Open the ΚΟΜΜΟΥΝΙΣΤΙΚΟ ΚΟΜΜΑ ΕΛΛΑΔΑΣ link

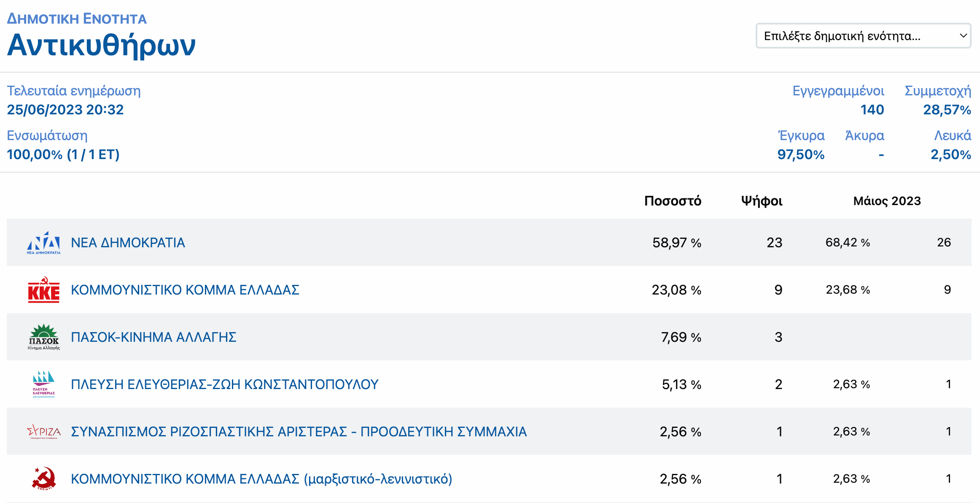coord(185,290)
